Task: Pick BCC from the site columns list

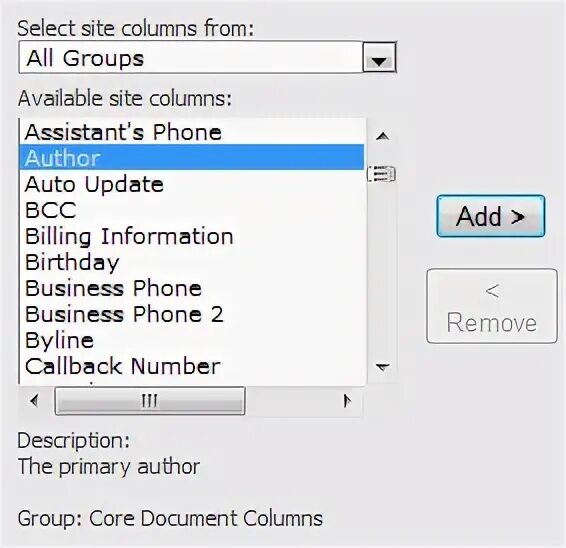Action: [192, 210]
